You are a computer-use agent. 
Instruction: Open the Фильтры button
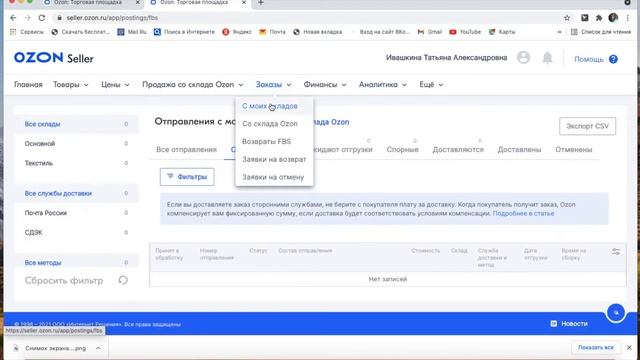coord(187,177)
